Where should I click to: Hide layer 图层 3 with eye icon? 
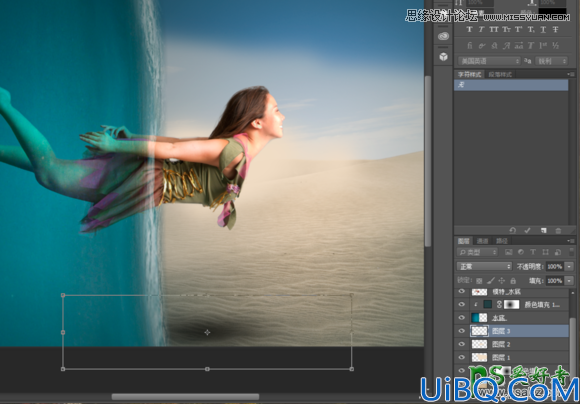461,331
